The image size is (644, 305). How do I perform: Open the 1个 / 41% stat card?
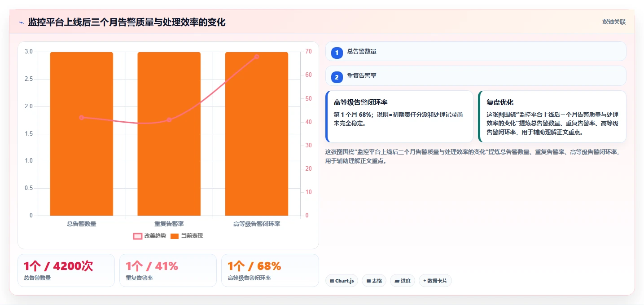(x=168, y=270)
